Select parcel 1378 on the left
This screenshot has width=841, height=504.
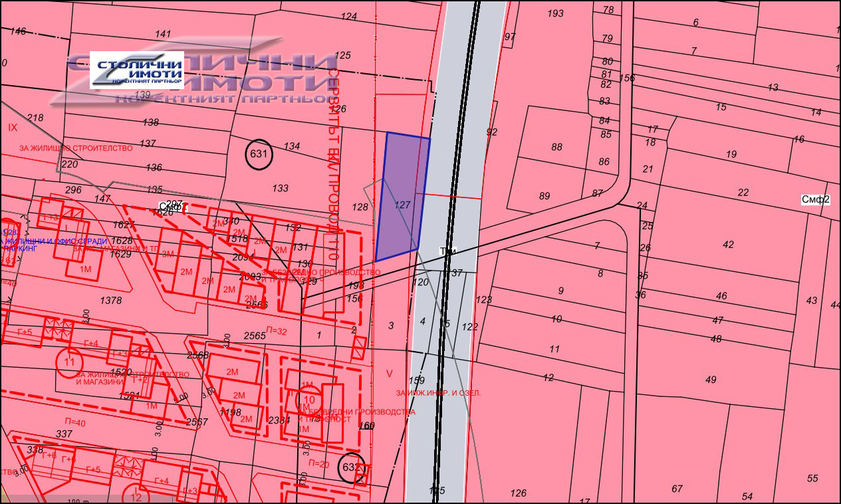coord(110,301)
